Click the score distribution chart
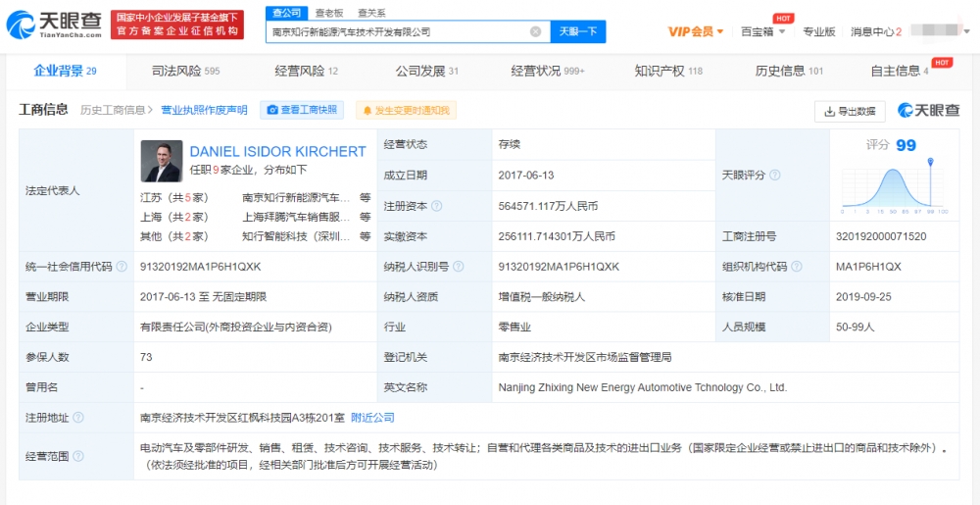 [895, 187]
